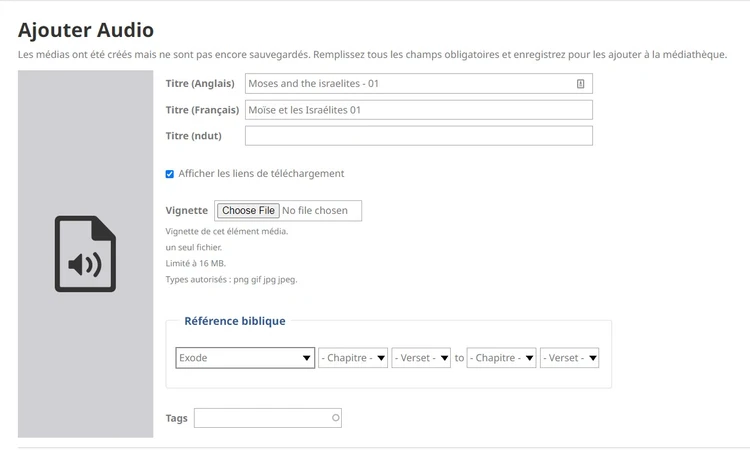Click the Tags input field
This screenshot has width=750, height=450.
(x=267, y=418)
